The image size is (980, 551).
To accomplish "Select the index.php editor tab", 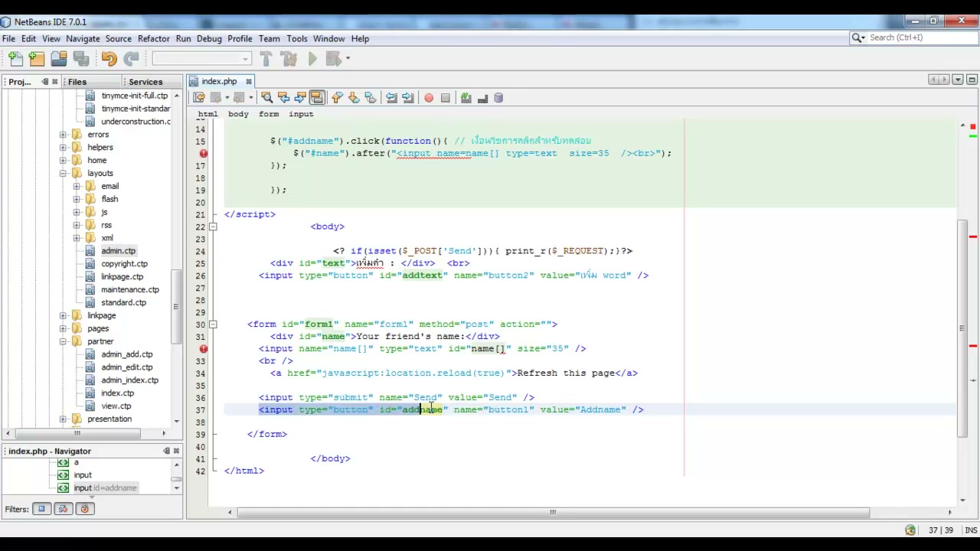I will 219,81.
